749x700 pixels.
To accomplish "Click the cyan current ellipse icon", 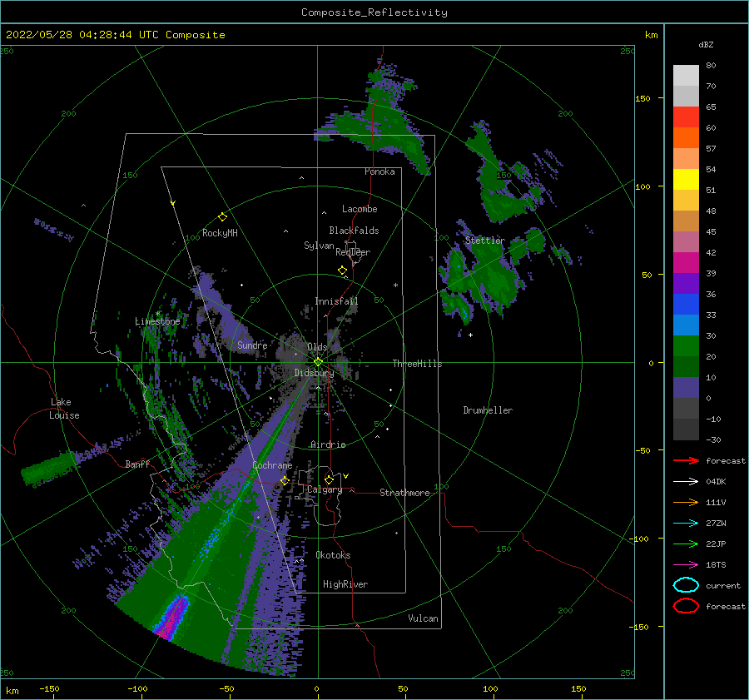I will tap(686, 585).
